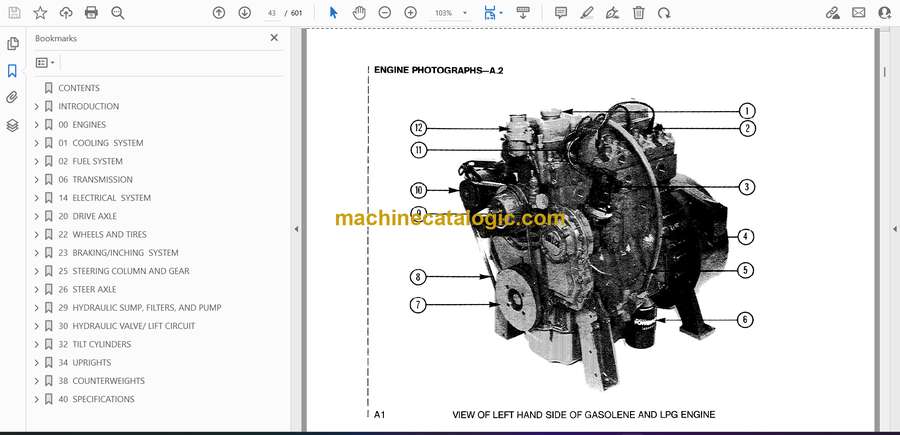The width and height of the screenshot is (900, 435).
Task: Open the share with others icon
Action: pos(885,13)
